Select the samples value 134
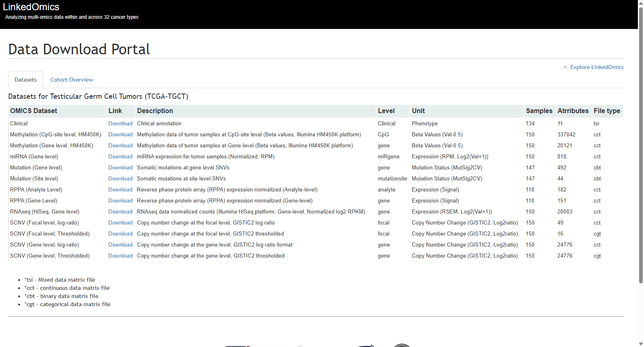 (x=530, y=123)
